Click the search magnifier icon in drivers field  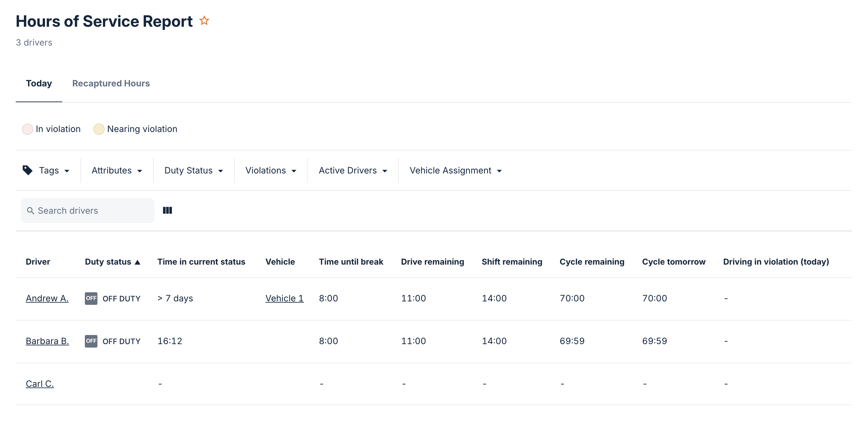[x=30, y=211]
